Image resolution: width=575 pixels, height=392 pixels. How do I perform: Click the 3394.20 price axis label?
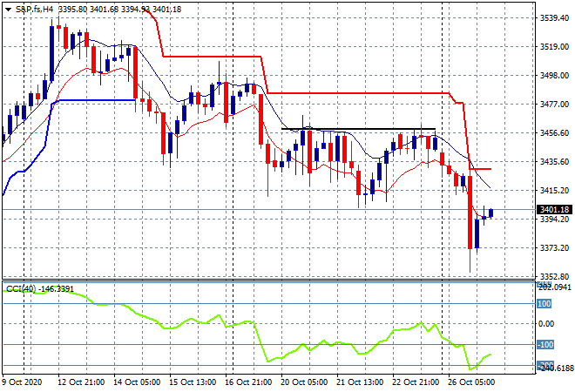point(554,220)
